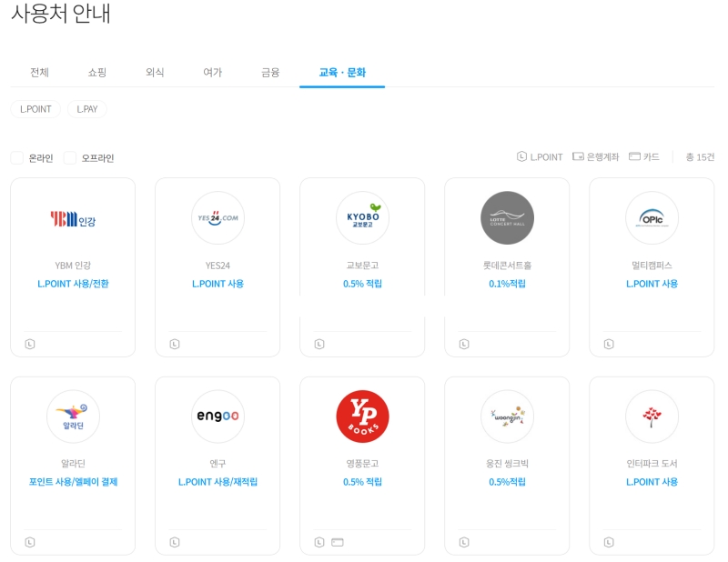728x562 pixels.
Task: Select the 외식 tab
Action: tap(155, 73)
